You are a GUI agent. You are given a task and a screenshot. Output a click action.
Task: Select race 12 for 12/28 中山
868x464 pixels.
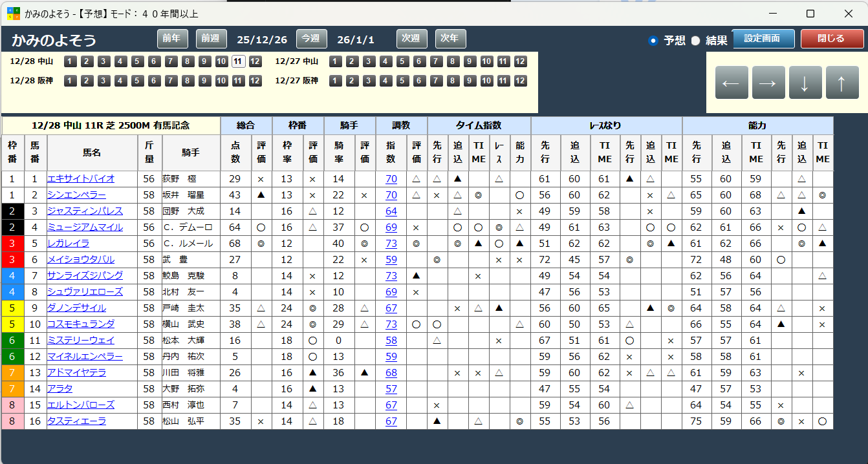tap(255, 62)
